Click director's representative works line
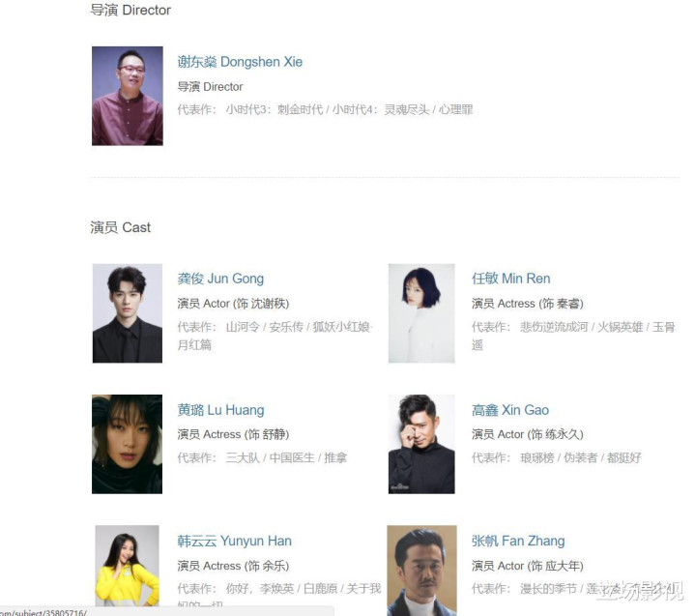Viewport: 695px width, 616px height. (x=325, y=109)
